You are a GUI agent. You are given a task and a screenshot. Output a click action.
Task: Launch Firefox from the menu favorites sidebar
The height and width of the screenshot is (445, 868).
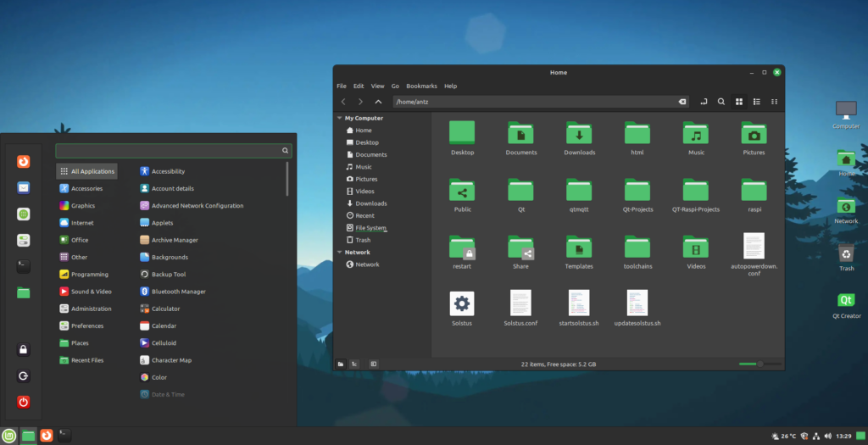pyautogui.click(x=23, y=162)
